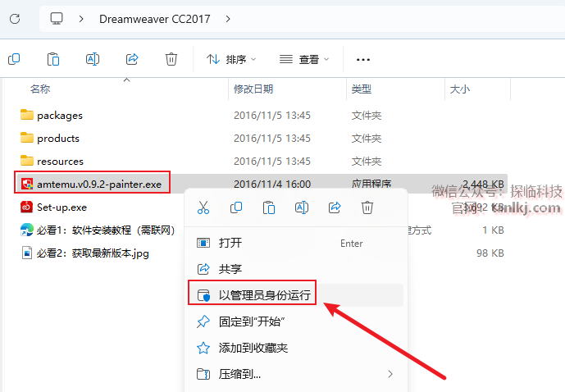Select the Set-up.exe file
565x392 pixels.
[x=62, y=207]
